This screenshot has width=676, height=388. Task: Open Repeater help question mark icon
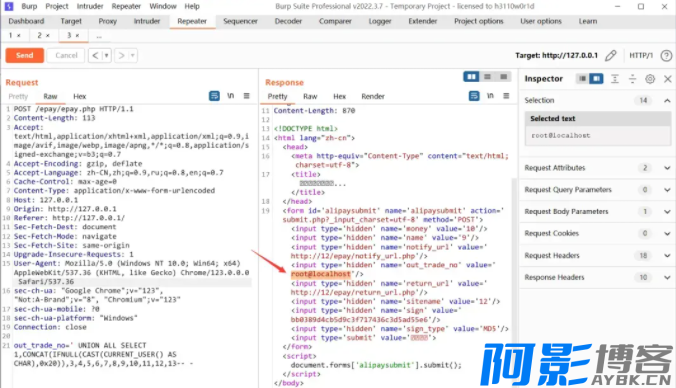tap(667, 55)
